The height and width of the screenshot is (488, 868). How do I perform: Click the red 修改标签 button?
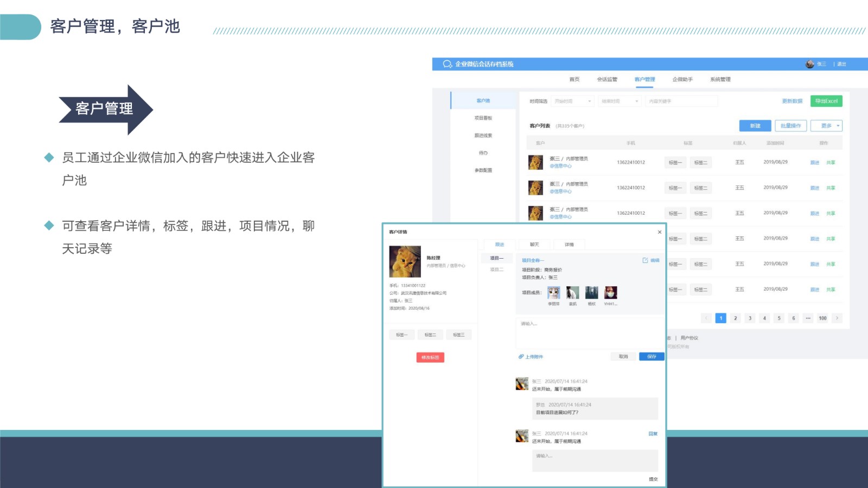pos(431,358)
